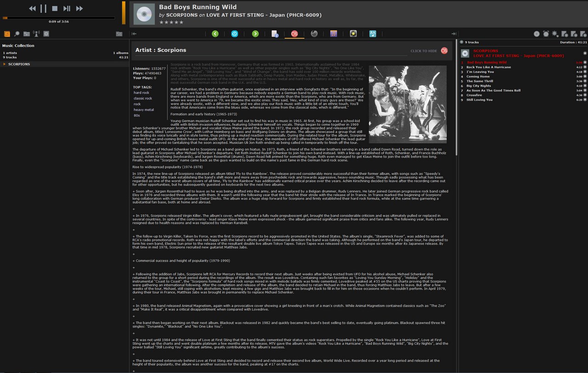Remove Crossfire from playlist
This screenshot has width=588, height=373.
tap(585, 95)
